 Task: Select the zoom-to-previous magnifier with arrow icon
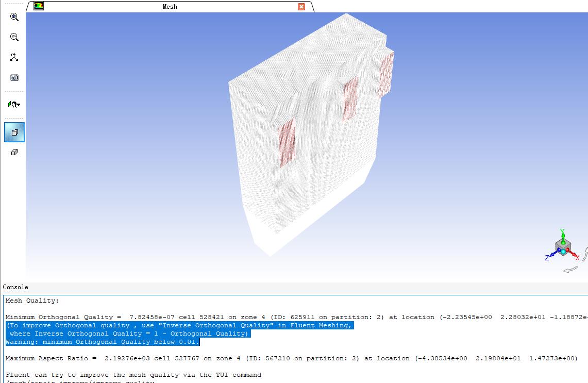point(14,37)
